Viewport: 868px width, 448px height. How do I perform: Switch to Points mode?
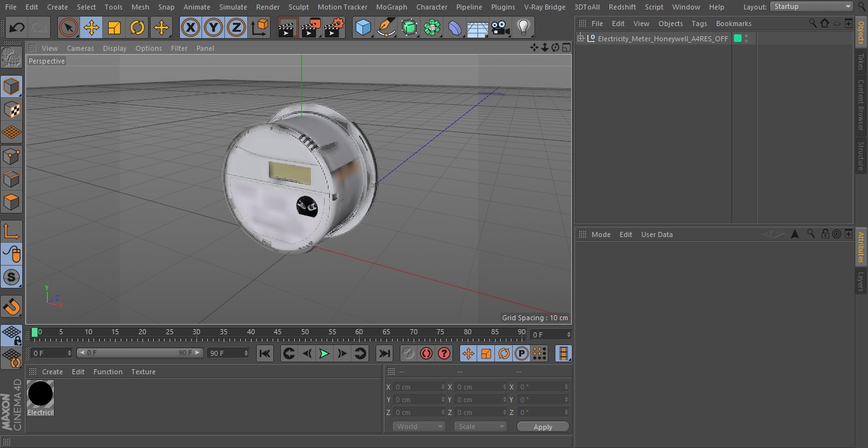click(x=11, y=156)
